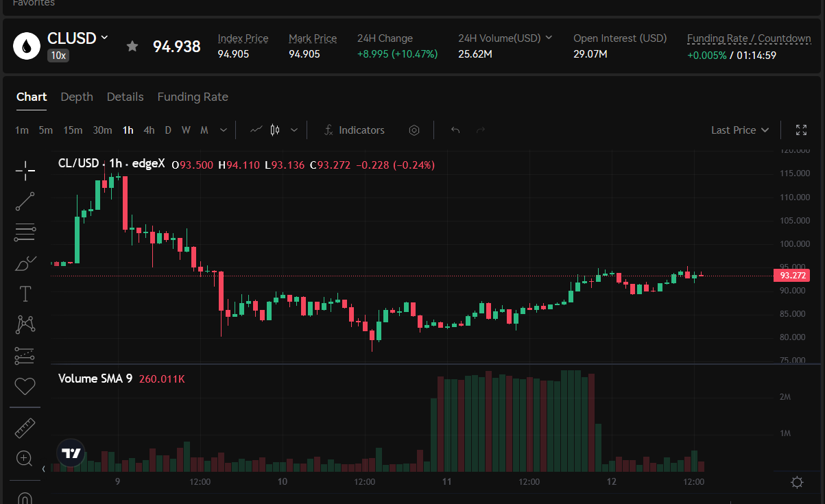
Task: Select the trend line drawing tool
Action: [x=25, y=201]
